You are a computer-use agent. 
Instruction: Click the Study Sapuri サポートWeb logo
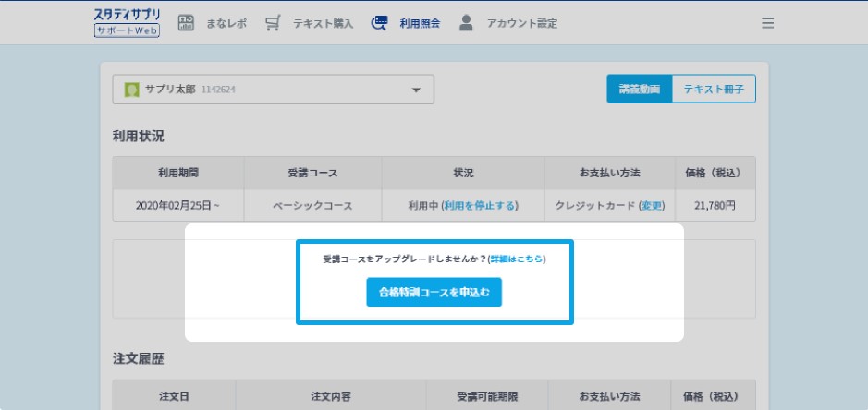click(x=128, y=22)
